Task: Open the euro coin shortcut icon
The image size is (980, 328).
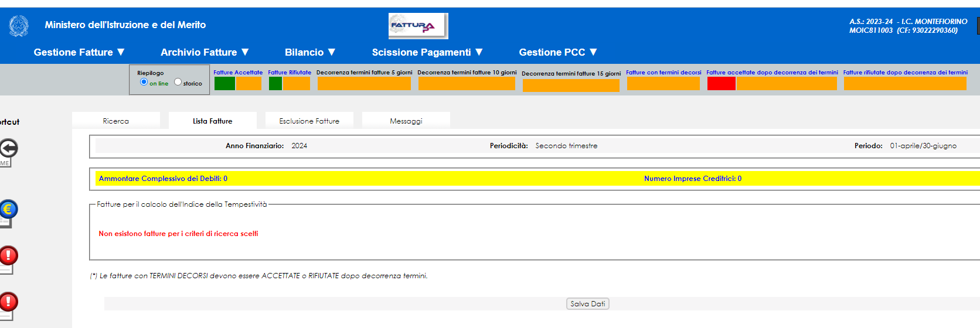Action: coord(8,210)
